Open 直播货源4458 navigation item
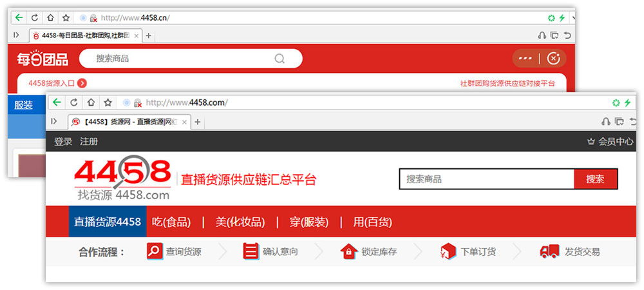This screenshot has width=644, height=290. [108, 222]
